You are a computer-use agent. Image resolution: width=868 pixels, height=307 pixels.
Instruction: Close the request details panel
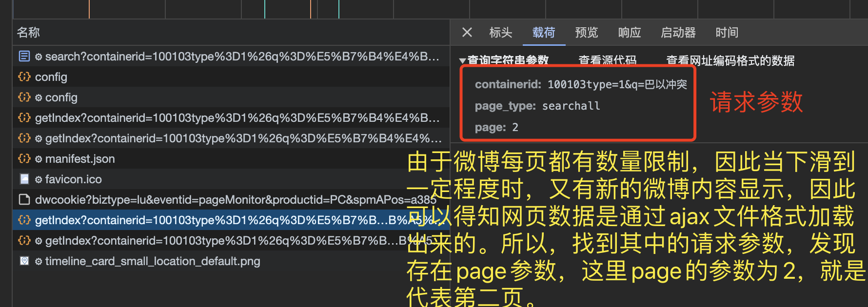point(467,33)
